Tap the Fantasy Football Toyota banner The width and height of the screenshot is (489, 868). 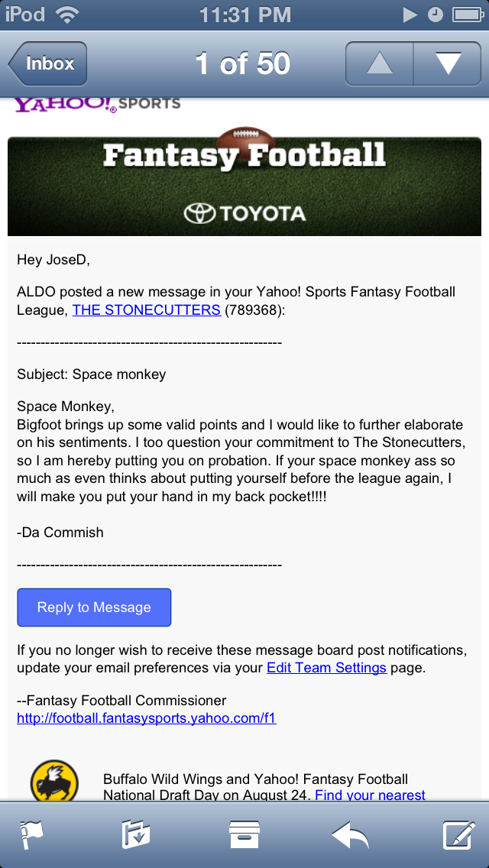(244, 186)
